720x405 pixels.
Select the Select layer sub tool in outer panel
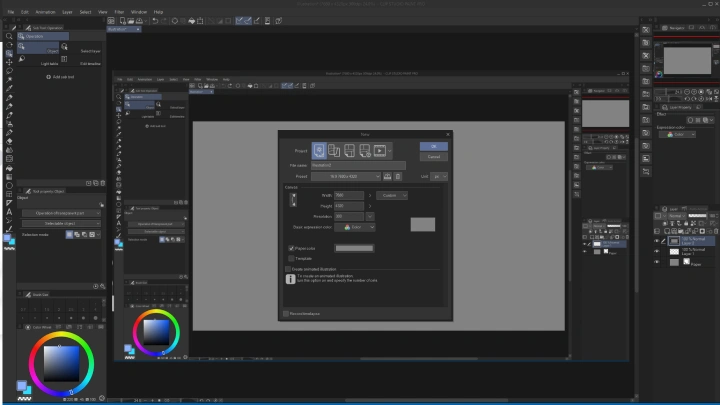pyautogui.click(x=84, y=48)
